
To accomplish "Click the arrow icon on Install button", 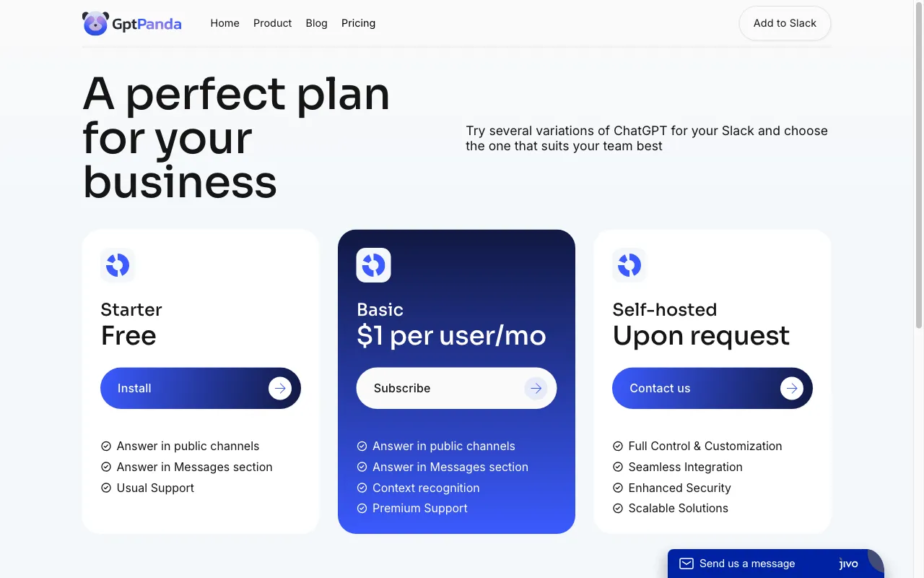I will tap(280, 388).
